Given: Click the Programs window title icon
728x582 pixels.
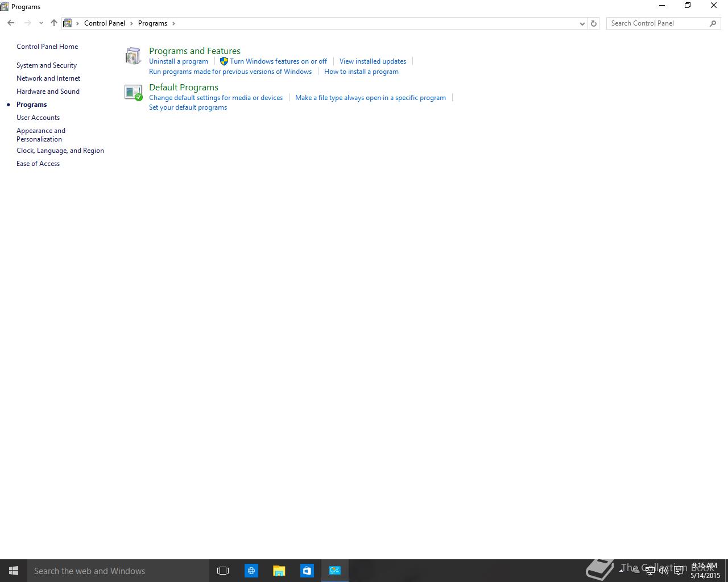Looking at the screenshot, I should coord(5,6).
